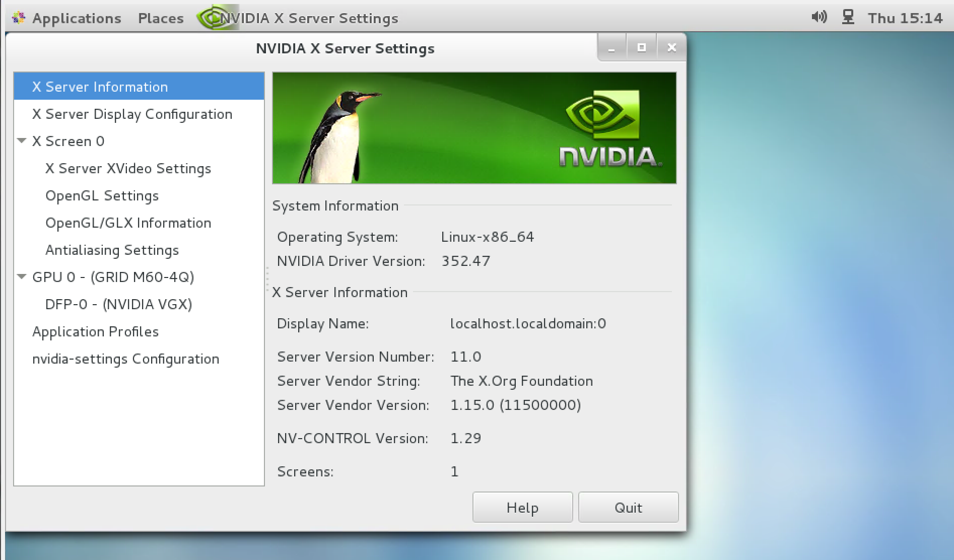Image resolution: width=954 pixels, height=560 pixels.
Task: Collapse the X Screen 0 tree branch
Action: 21,141
